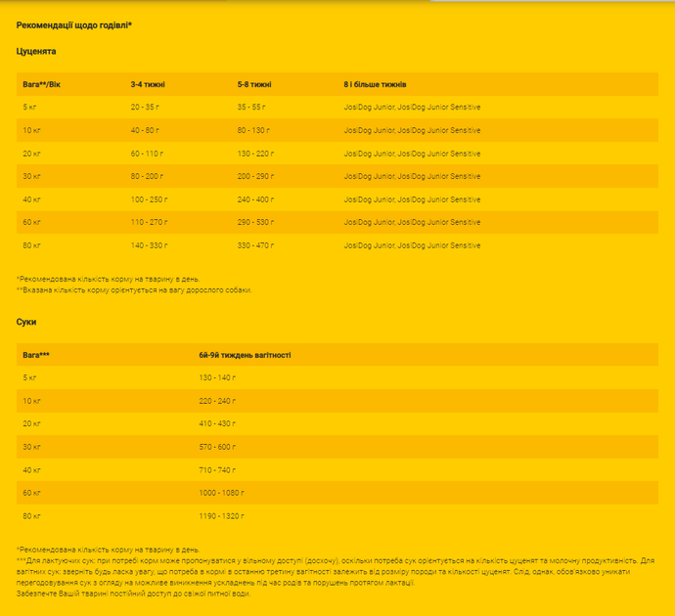
Task: Select the '570 - 600 г' cell
Action: pos(217,447)
